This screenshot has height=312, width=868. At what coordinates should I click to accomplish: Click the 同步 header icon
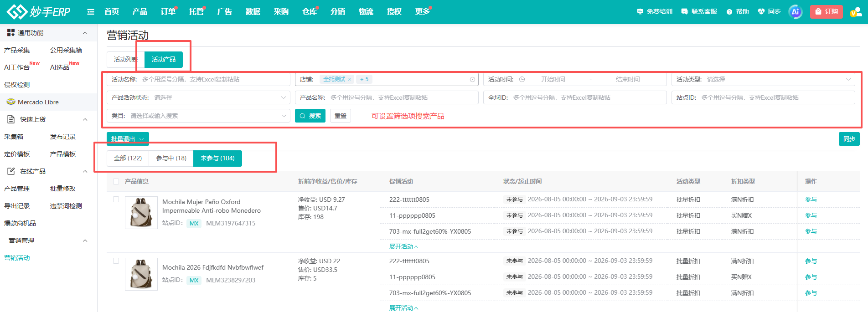[x=770, y=12]
